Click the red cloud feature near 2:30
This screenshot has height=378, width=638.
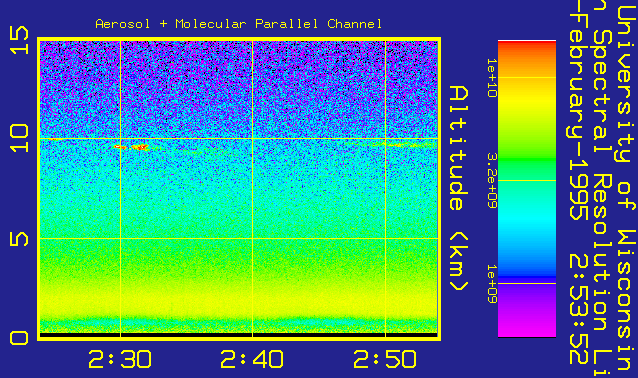coord(133,147)
